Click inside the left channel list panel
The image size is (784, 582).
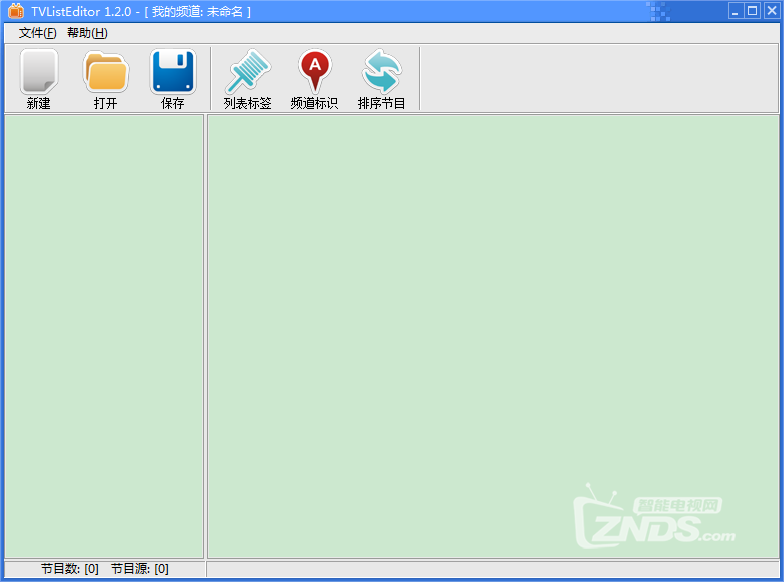(x=104, y=336)
